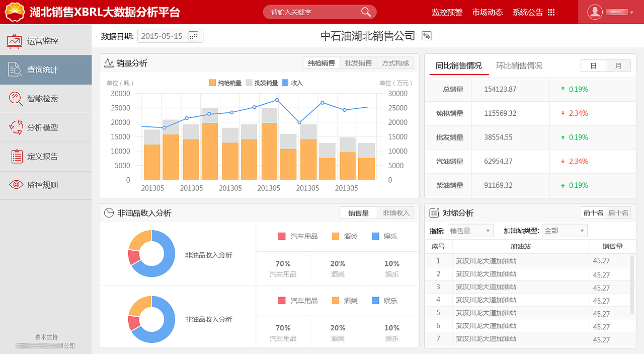Toggle 非油收入 in non-oil analysis

[x=396, y=213]
